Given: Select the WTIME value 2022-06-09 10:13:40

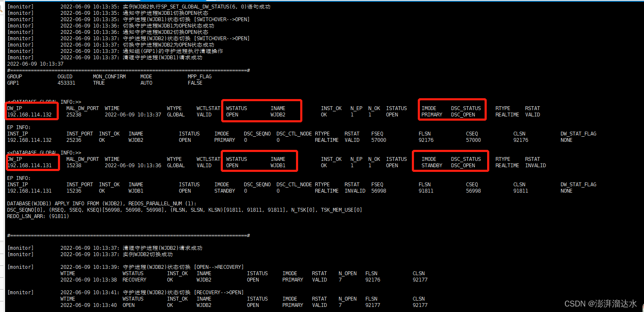Looking at the screenshot, I should pyautogui.click(x=89, y=305).
